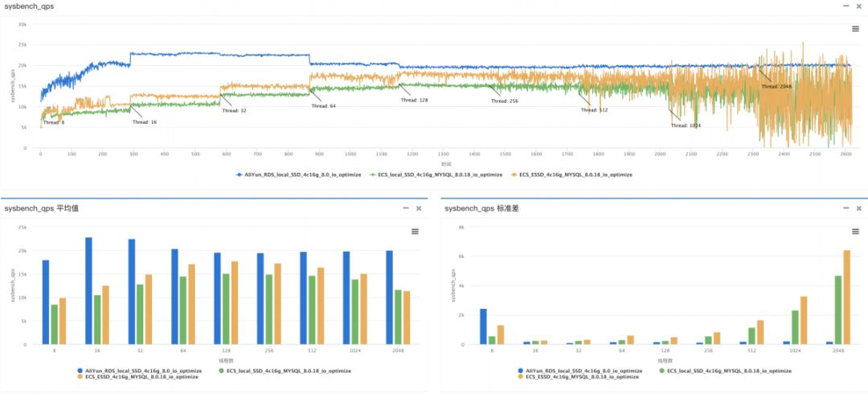Collapse the top sysbench_qps panel
868x395 pixels.
[845, 6]
